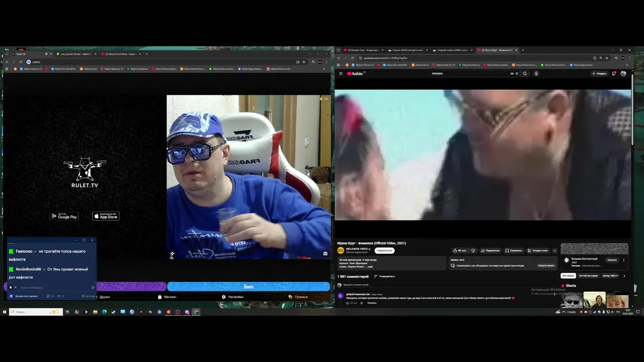Open tab search chevron in YouTube window

339,50
